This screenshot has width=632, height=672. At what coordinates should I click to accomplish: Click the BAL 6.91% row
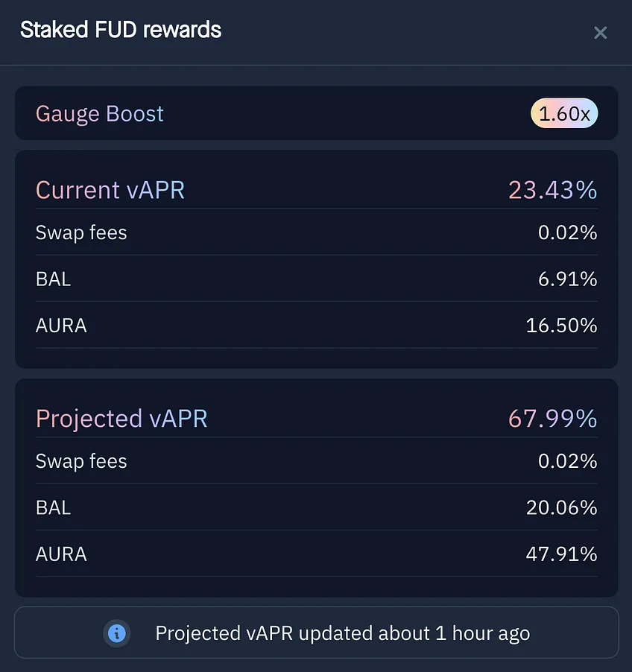[x=317, y=279]
